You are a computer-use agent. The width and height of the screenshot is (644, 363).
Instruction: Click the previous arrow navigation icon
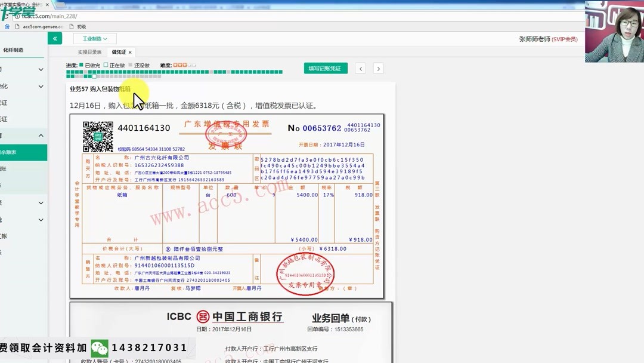click(360, 68)
